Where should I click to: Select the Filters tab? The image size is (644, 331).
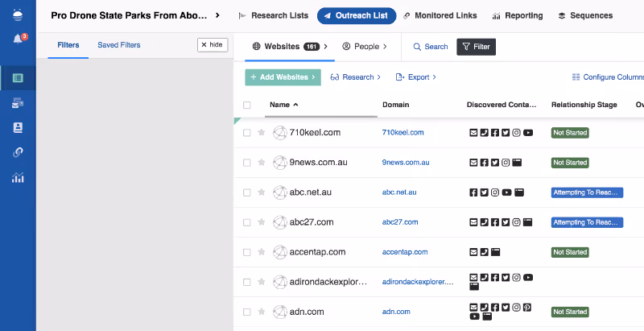click(68, 45)
